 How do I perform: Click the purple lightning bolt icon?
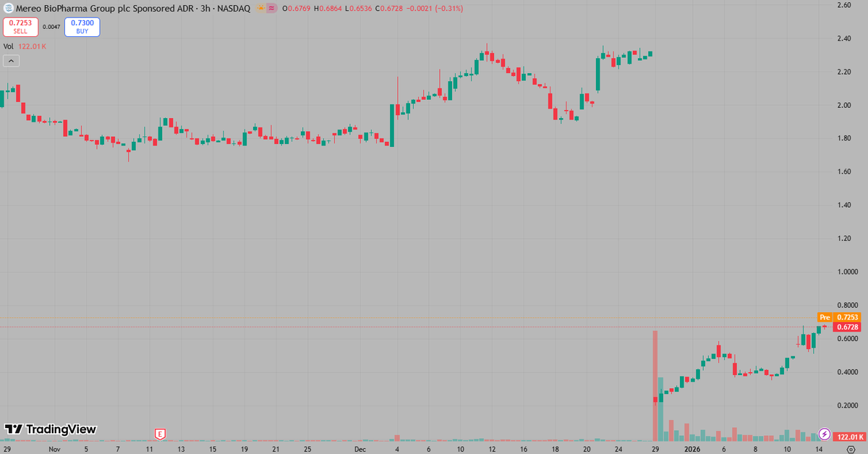pos(824,434)
